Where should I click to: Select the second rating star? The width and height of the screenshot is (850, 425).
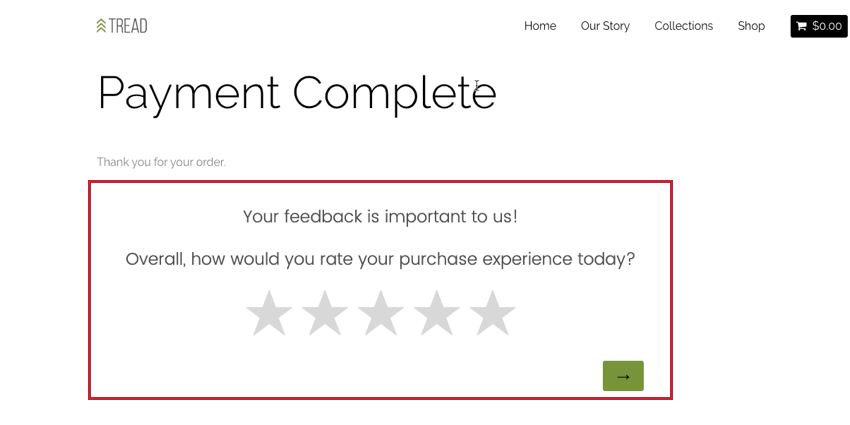325,313
